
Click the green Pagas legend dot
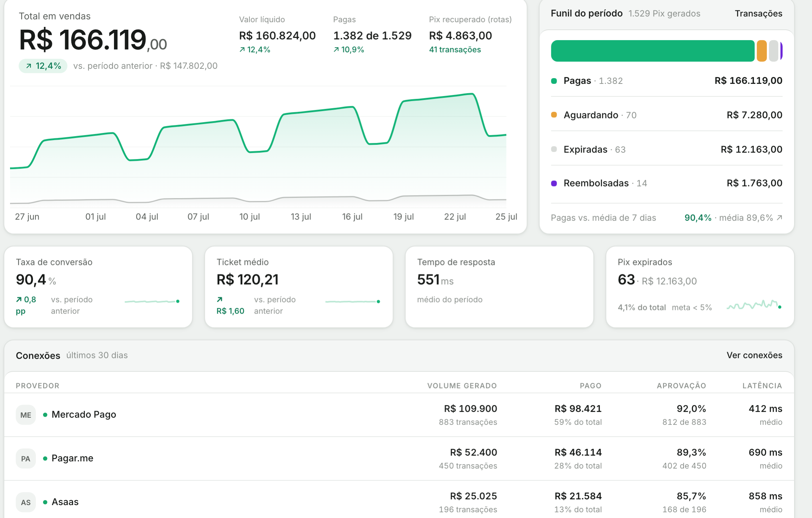click(x=554, y=81)
